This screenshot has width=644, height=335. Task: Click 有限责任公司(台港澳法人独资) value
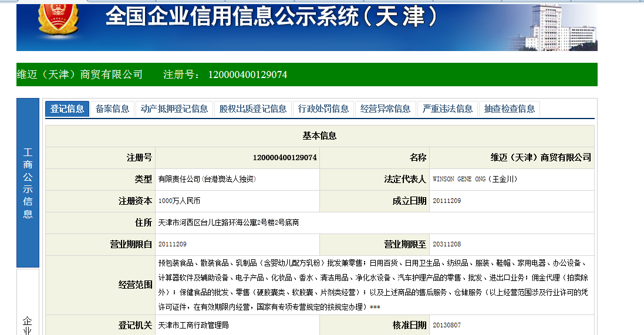point(207,180)
